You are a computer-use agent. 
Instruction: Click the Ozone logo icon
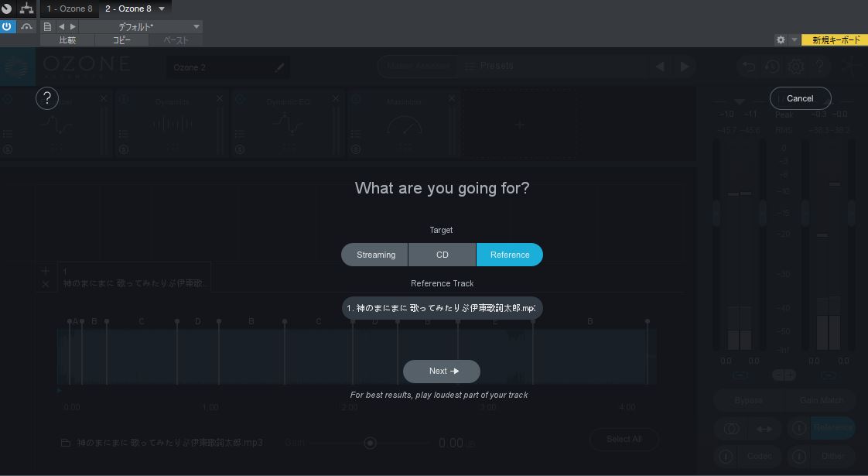[x=18, y=67]
